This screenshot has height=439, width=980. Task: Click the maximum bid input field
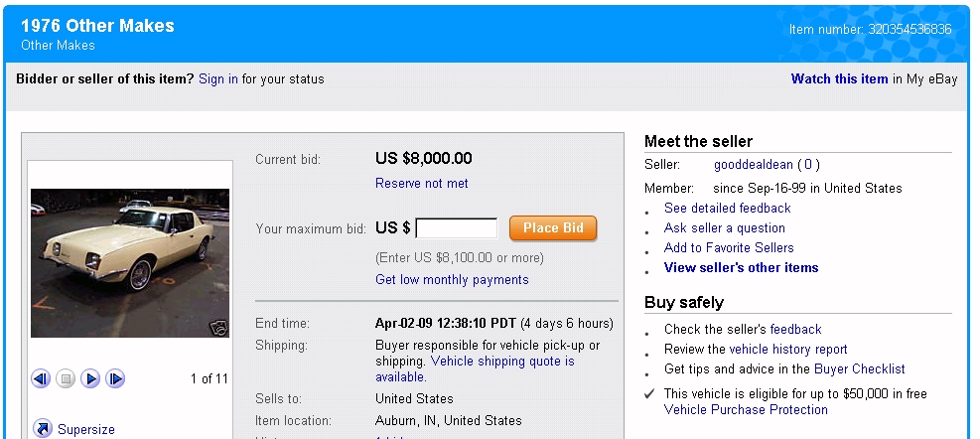point(457,228)
